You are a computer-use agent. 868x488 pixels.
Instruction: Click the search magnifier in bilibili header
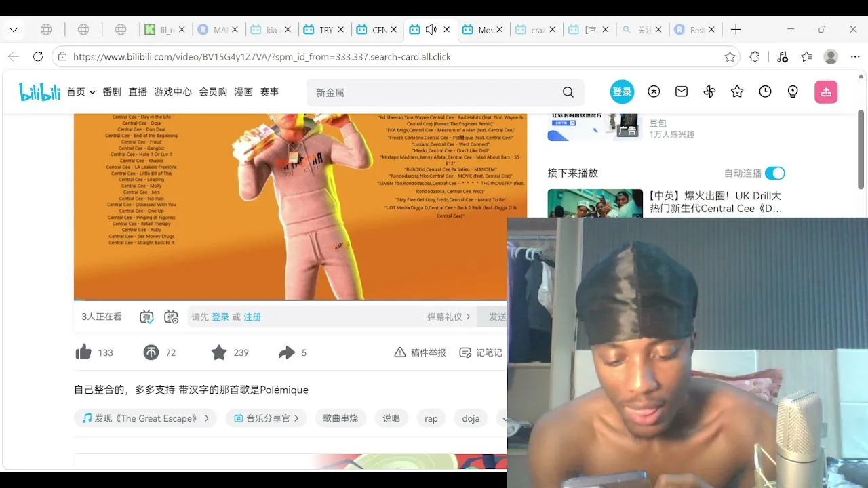[x=568, y=92]
